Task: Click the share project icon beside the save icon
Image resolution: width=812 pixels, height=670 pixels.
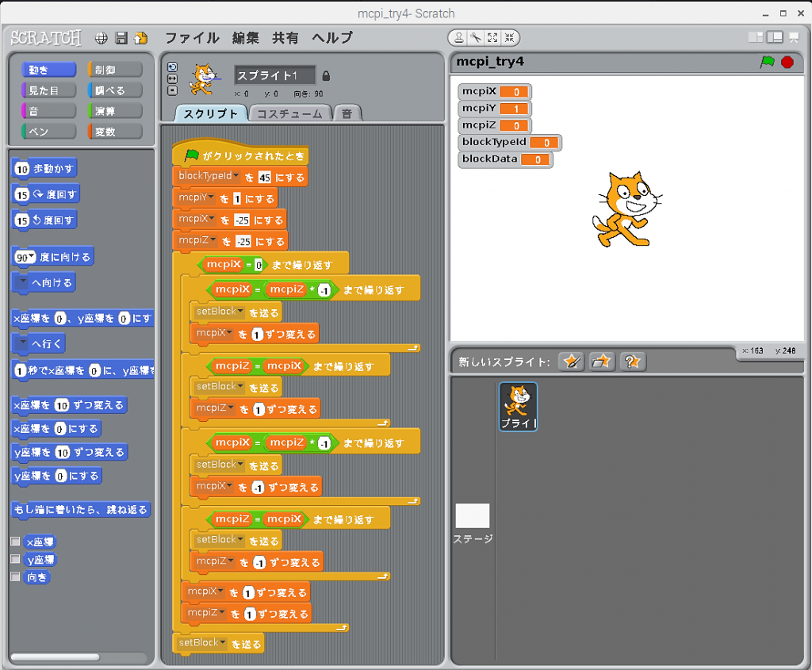Action: tap(140, 38)
